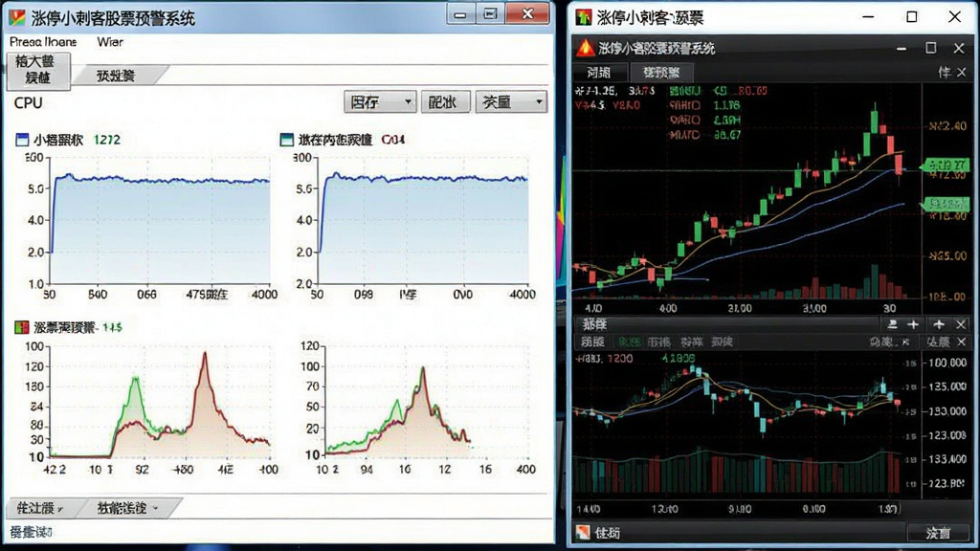Click the 133,400 axis label in the lower chart
This screenshot has width=980, height=551.
(947, 459)
